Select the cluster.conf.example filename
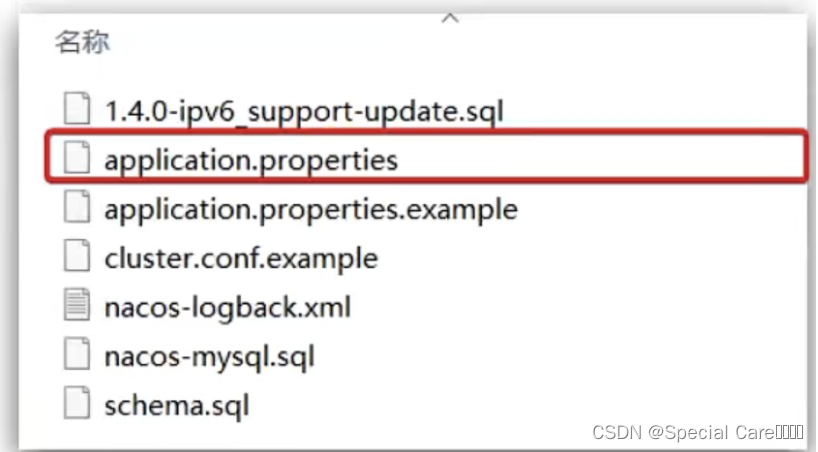The width and height of the screenshot is (818, 452). (241, 258)
